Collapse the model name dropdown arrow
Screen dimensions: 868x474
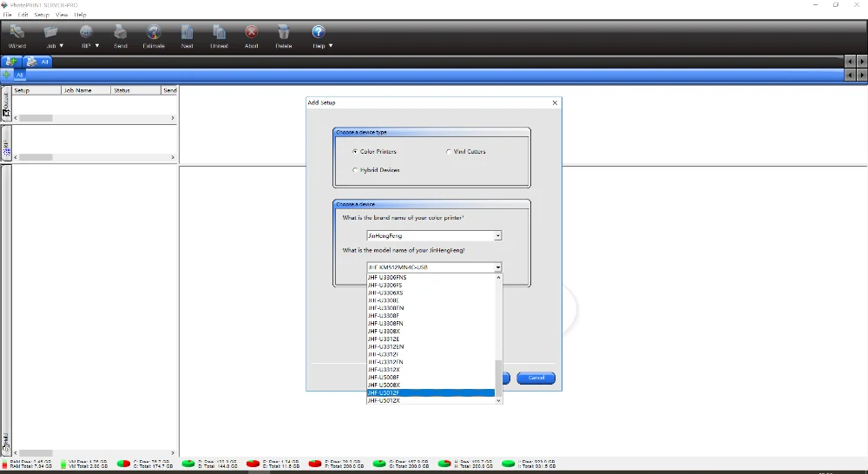(497, 267)
